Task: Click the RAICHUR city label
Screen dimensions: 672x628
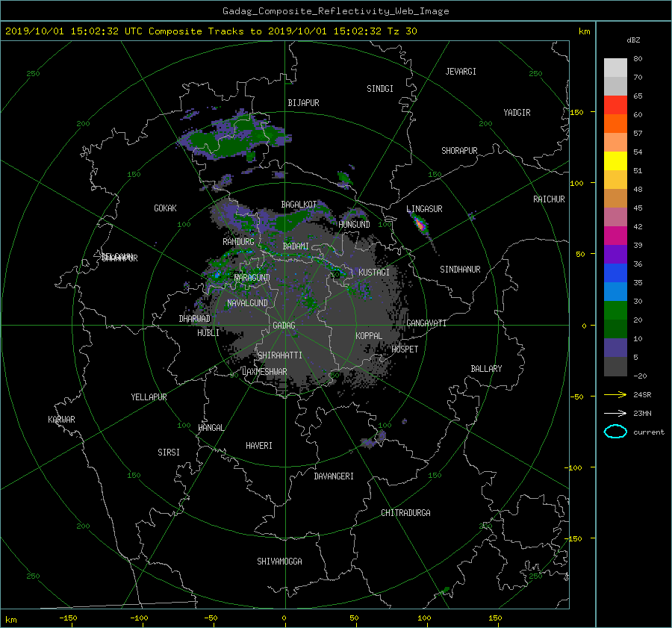Action: coord(549,199)
